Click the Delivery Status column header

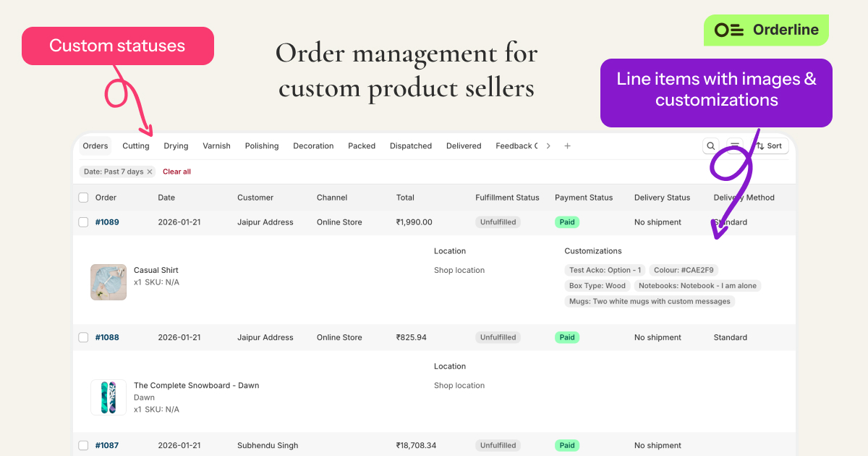pyautogui.click(x=662, y=198)
